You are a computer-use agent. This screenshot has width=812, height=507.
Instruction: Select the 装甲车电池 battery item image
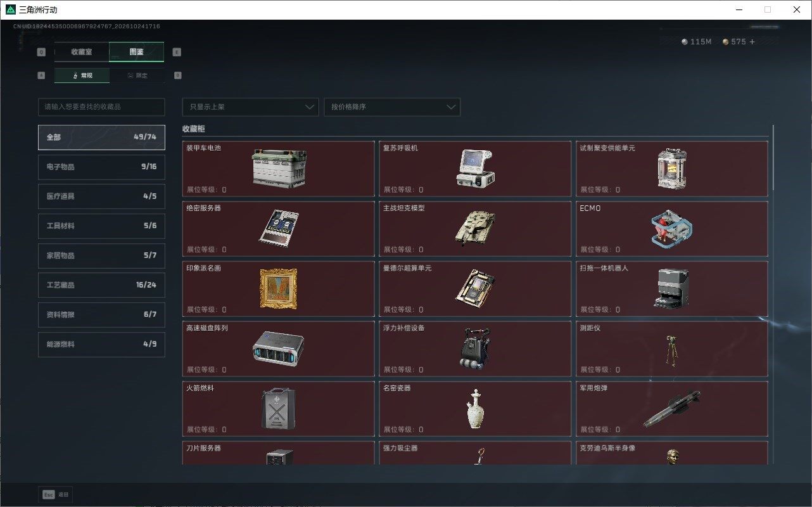[x=279, y=169]
